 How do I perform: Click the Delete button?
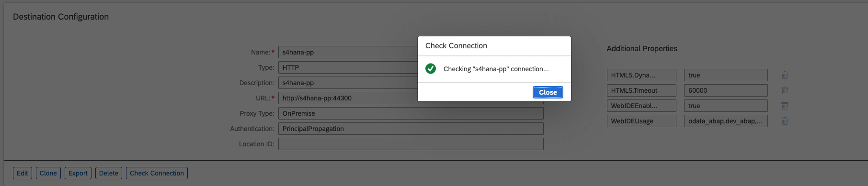[x=109, y=173]
